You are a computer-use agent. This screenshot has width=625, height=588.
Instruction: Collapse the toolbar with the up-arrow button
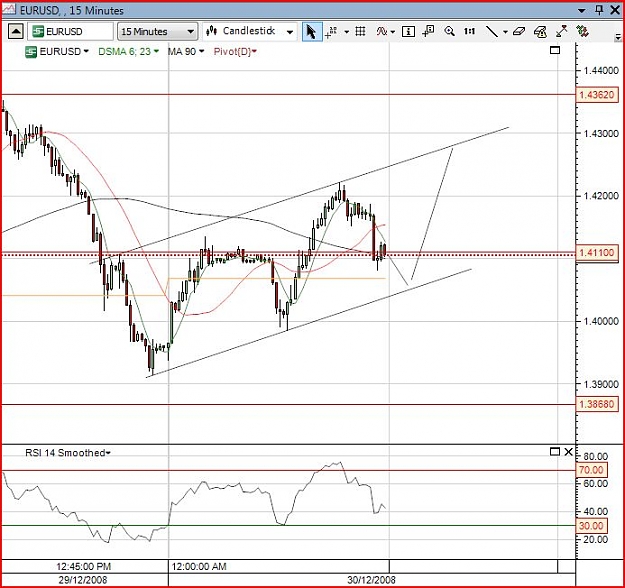pos(16,31)
